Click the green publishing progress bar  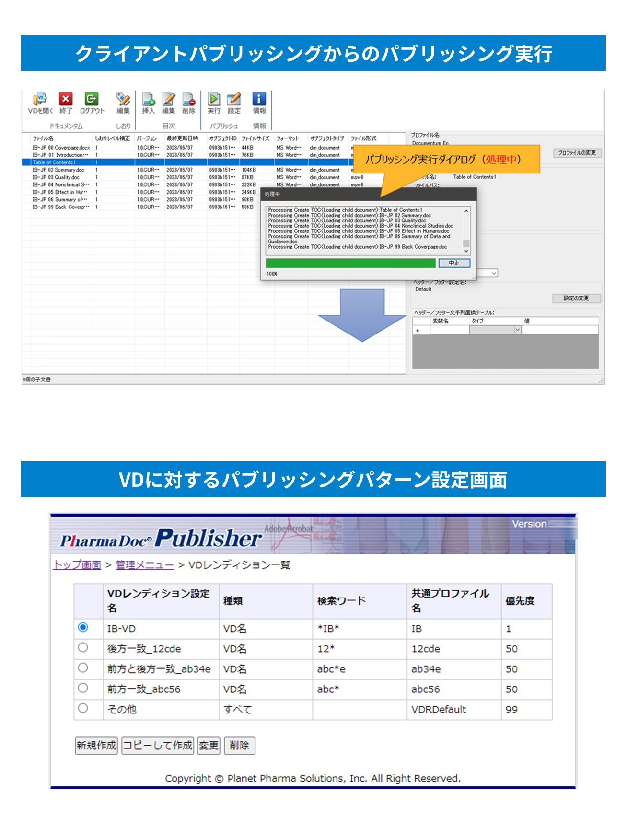(x=350, y=263)
